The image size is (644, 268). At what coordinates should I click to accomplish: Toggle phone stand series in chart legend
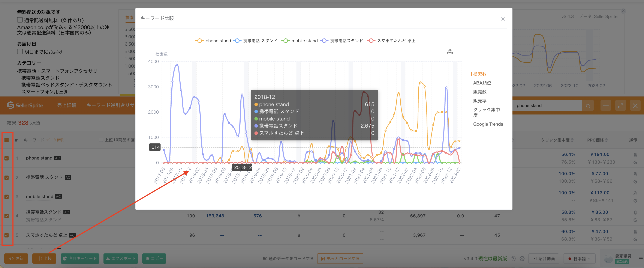213,41
